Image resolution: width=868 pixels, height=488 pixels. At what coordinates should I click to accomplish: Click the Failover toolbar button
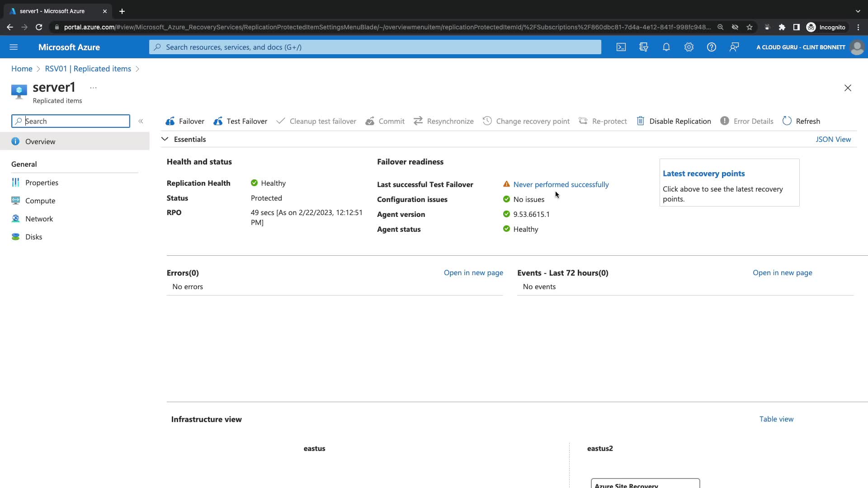[x=185, y=121]
